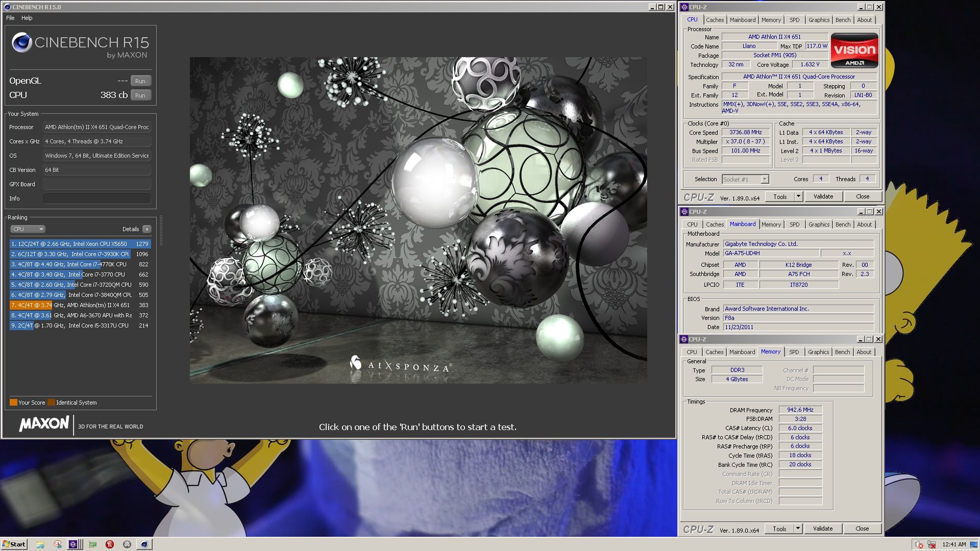Open the SPD tab in the middle CPU-Z window
980x551 pixels.
[x=794, y=224]
